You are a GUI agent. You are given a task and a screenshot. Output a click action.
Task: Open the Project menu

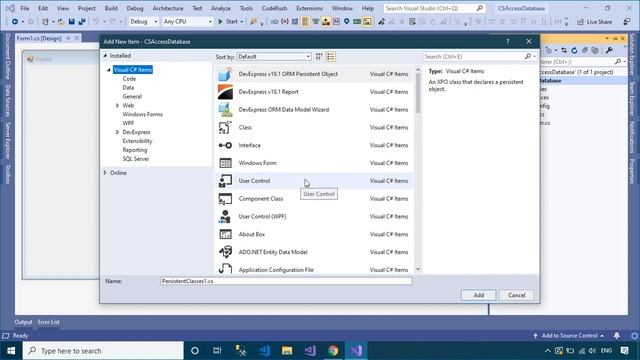pos(87,8)
